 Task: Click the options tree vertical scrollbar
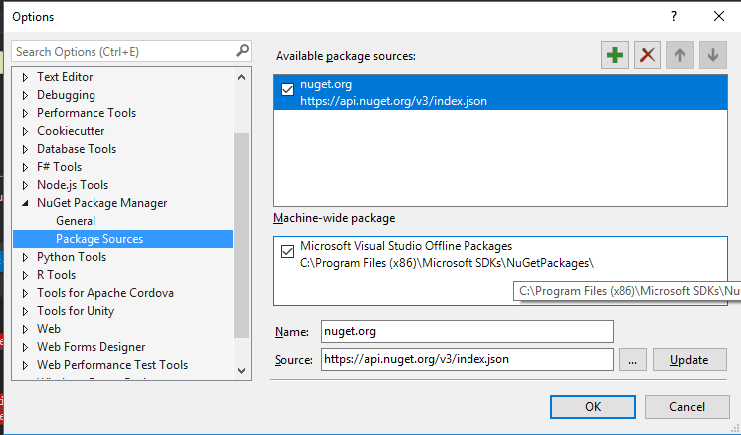tap(241, 230)
